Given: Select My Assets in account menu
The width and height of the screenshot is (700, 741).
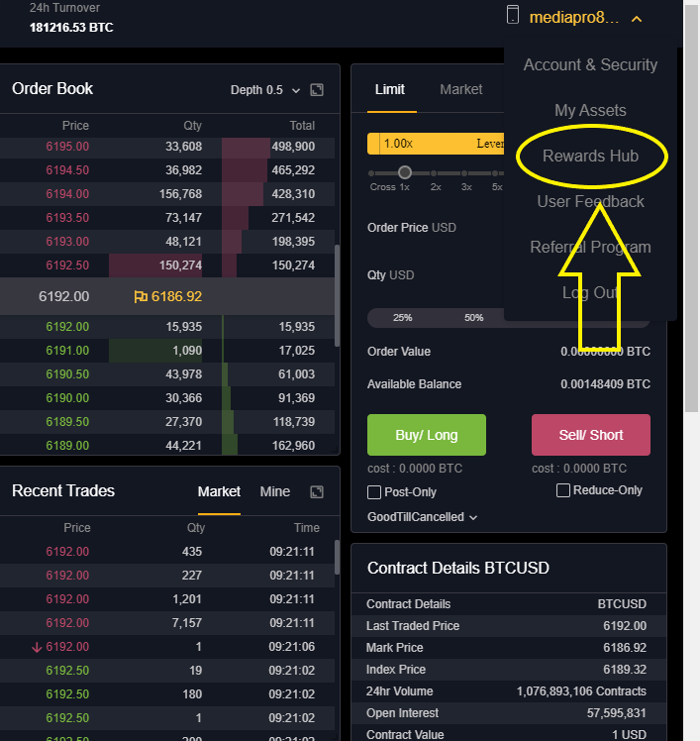Looking at the screenshot, I should [590, 110].
